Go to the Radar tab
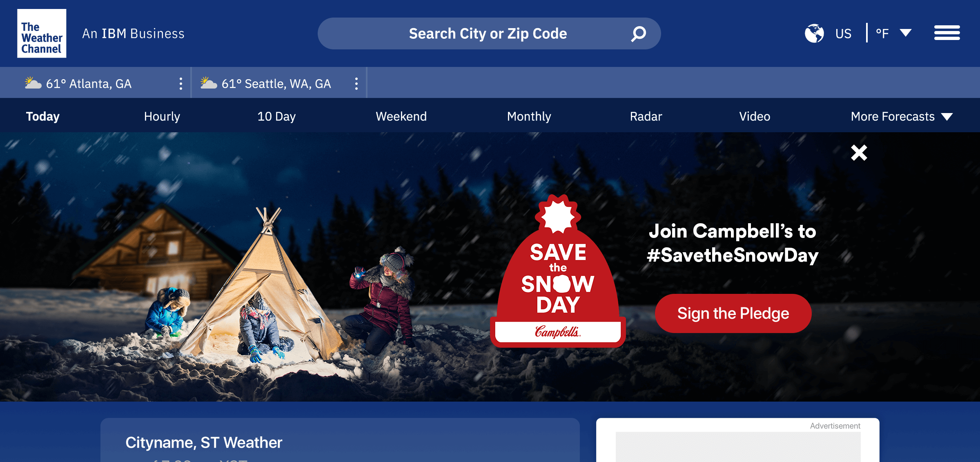 646,117
